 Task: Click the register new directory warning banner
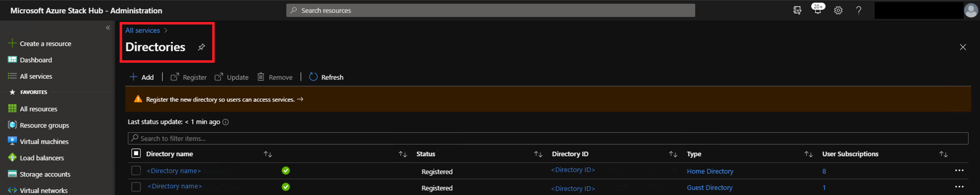(x=548, y=99)
